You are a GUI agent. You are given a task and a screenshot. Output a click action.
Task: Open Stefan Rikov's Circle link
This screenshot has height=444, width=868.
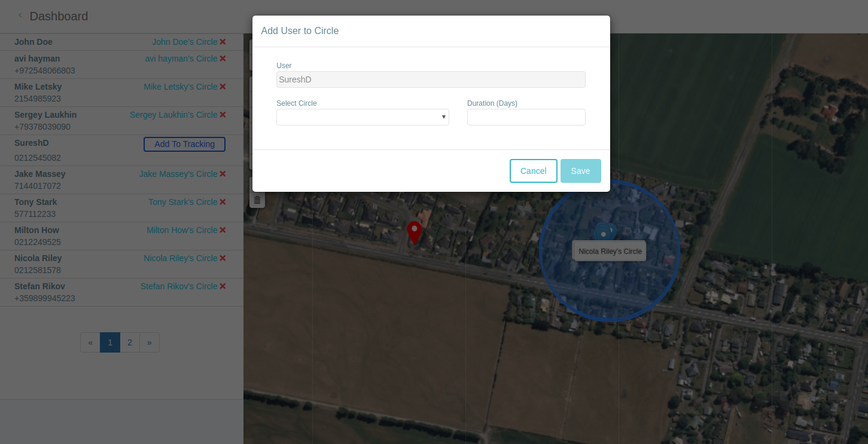point(179,286)
